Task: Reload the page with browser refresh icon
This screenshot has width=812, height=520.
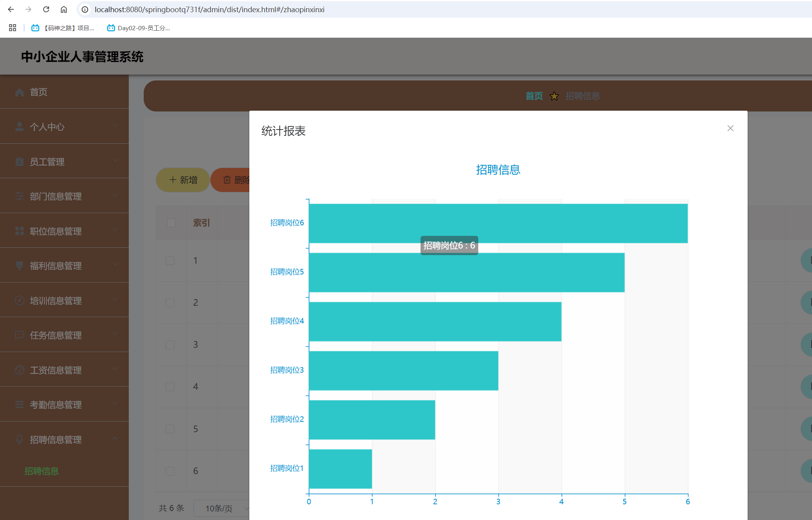Action: click(46, 9)
